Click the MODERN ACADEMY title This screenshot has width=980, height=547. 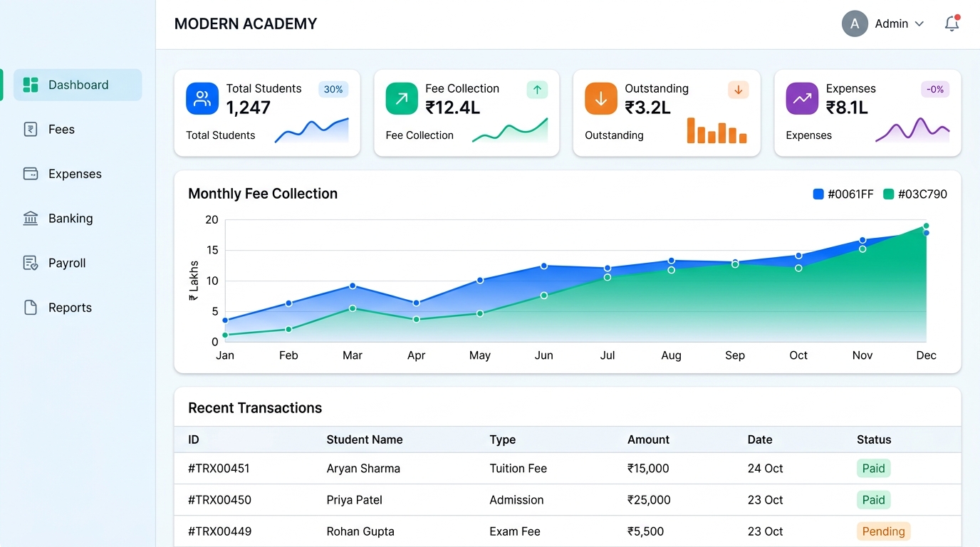tap(246, 24)
